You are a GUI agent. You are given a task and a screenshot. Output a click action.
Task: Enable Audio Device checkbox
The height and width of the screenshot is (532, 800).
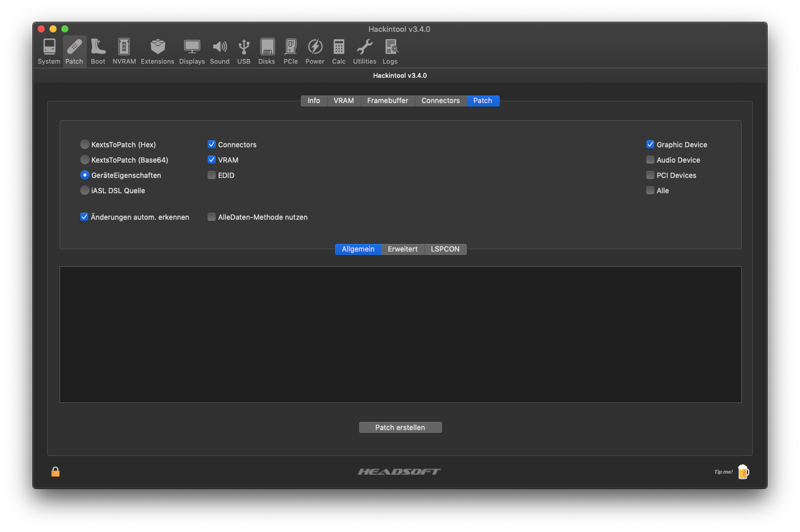pyautogui.click(x=650, y=160)
